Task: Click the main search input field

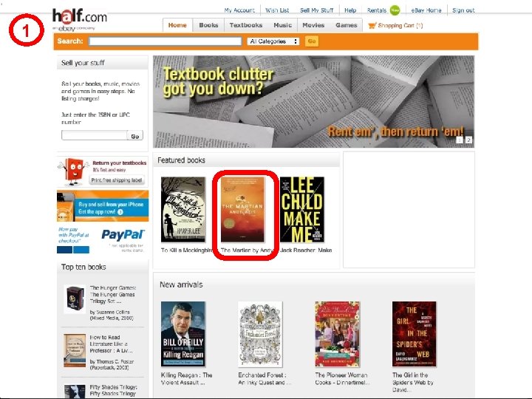Action: pos(165,41)
